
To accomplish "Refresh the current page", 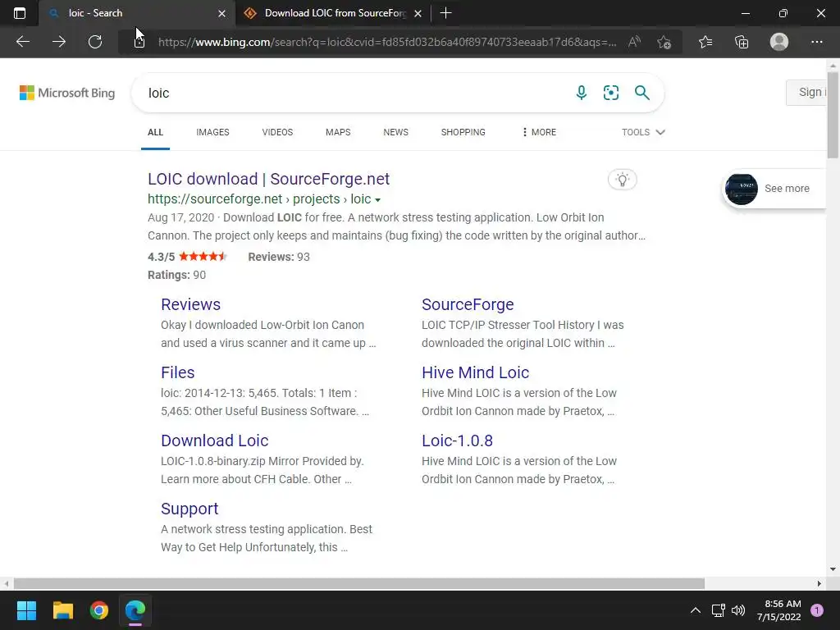I will pos(95,42).
